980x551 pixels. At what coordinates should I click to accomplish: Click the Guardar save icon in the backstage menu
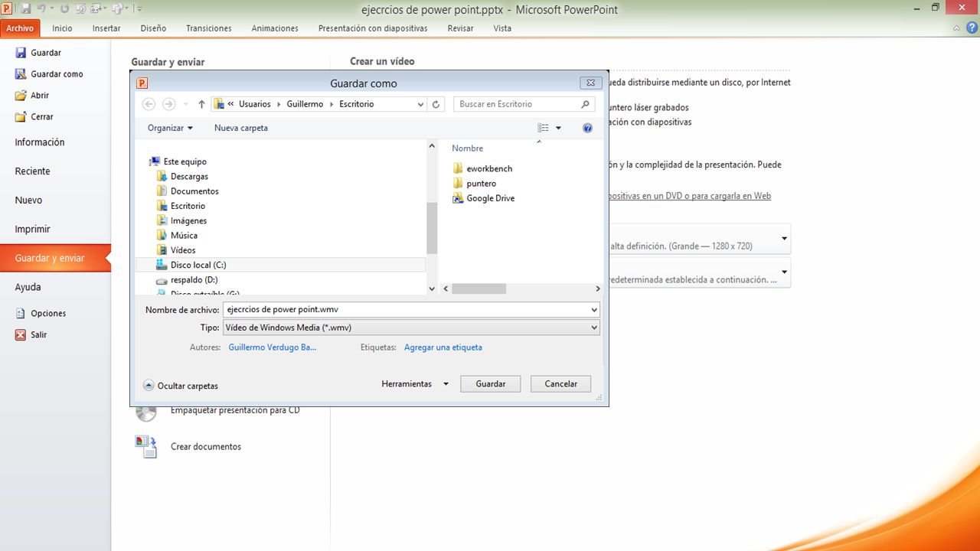click(21, 53)
